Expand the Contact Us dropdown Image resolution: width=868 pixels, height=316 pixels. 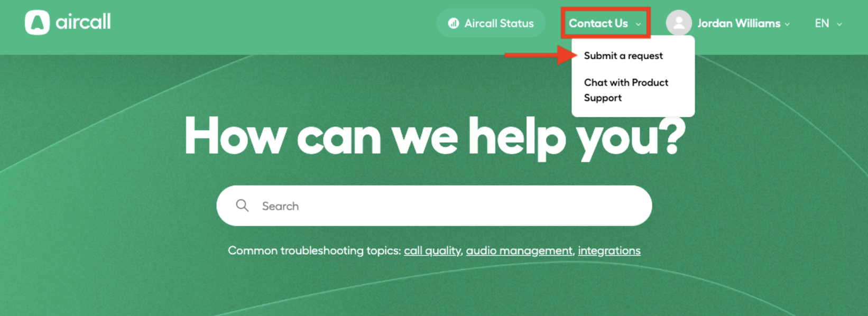[605, 23]
